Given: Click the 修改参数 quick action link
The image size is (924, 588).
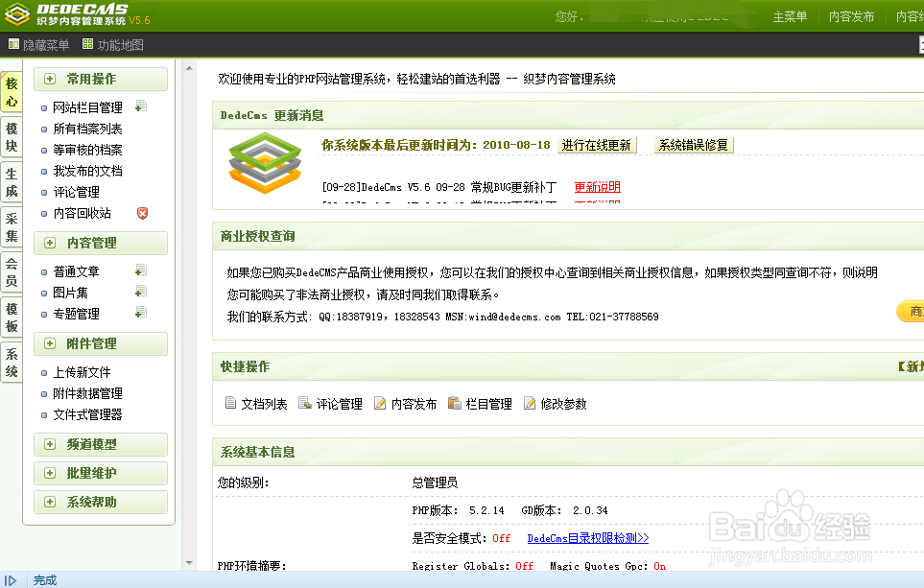Looking at the screenshot, I should (563, 404).
